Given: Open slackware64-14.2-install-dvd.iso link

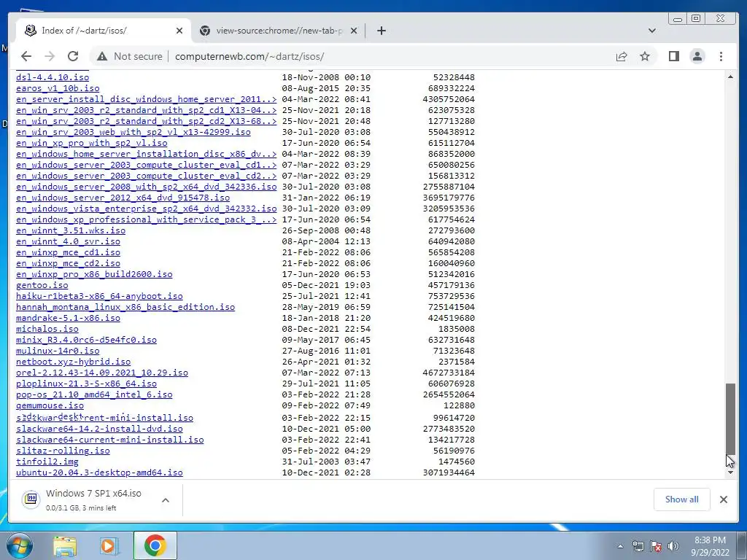Looking at the screenshot, I should 99,429.
